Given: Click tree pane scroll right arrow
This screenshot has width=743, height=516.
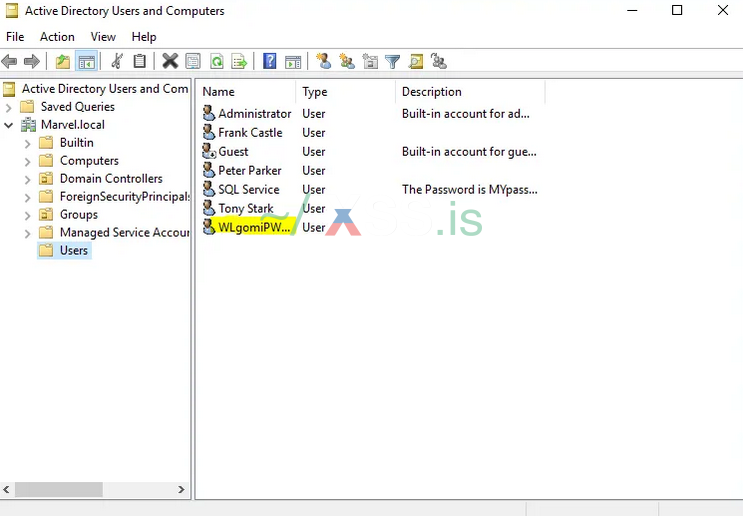Looking at the screenshot, I should click(181, 489).
